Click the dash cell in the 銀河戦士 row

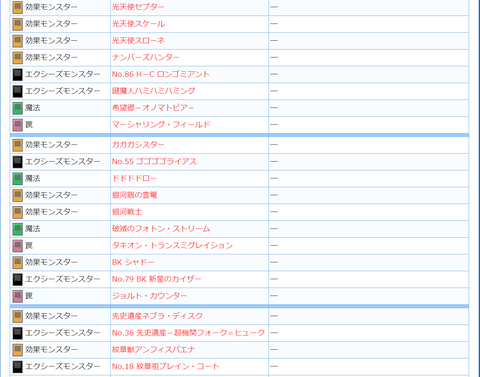click(x=368, y=212)
